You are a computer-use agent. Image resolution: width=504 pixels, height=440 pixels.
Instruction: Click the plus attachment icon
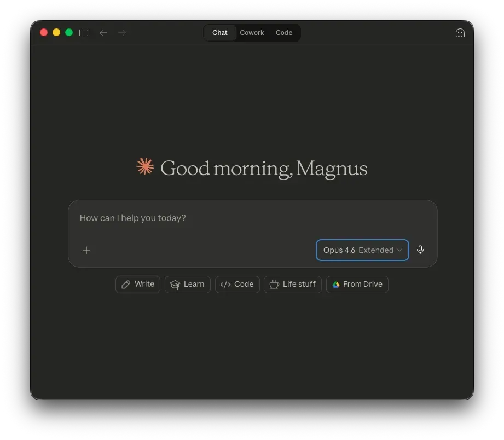point(86,250)
